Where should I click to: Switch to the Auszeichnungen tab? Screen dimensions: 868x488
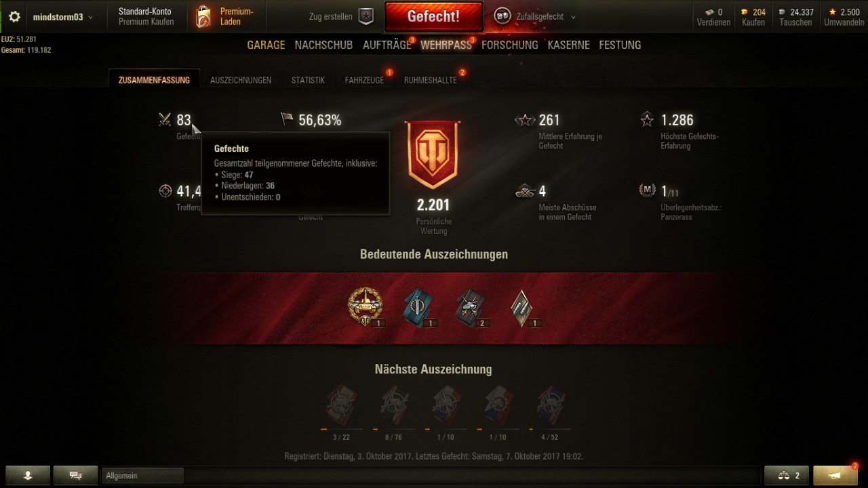(x=241, y=80)
